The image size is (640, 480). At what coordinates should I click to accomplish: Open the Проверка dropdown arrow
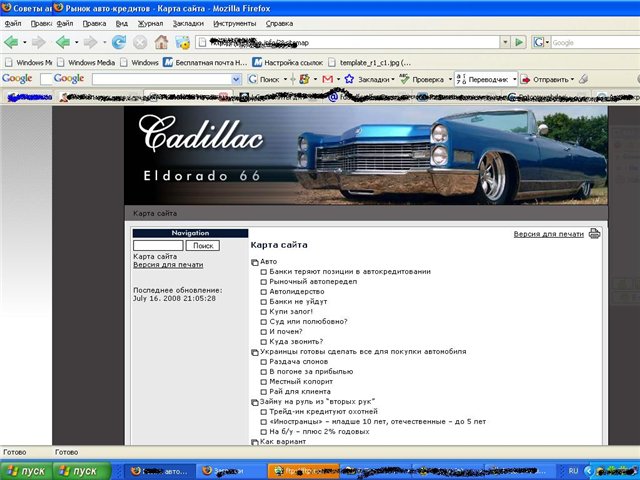coord(450,79)
